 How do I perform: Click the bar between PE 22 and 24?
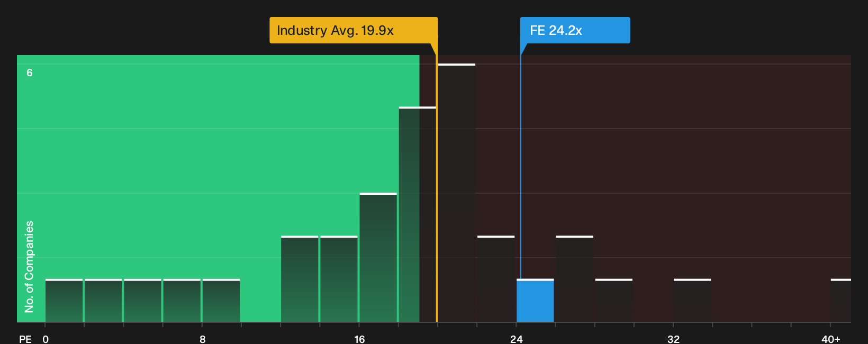(x=496, y=279)
